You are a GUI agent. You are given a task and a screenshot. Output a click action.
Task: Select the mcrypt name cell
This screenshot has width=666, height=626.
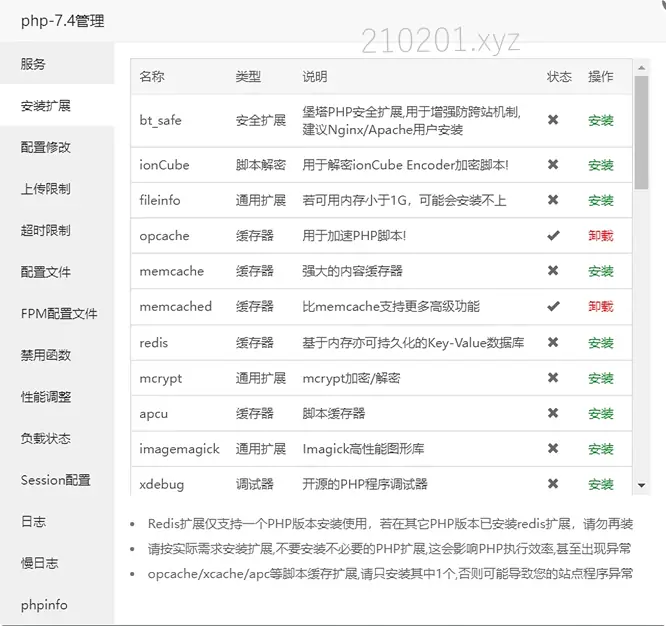click(161, 378)
